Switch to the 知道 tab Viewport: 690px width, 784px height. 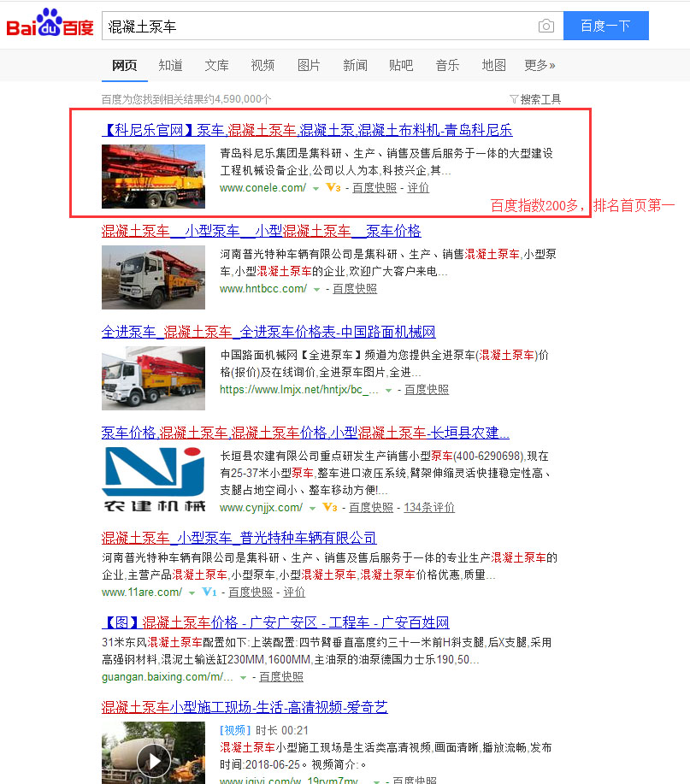coord(170,66)
